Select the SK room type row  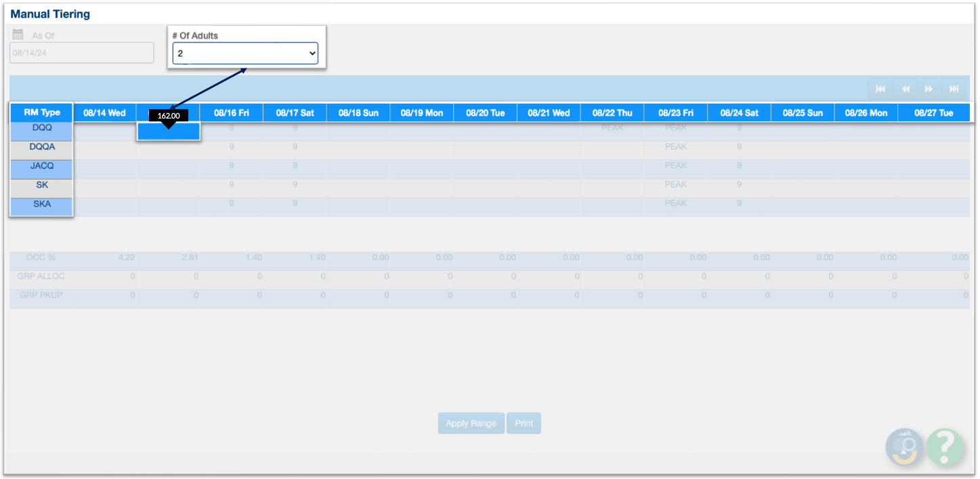click(42, 185)
